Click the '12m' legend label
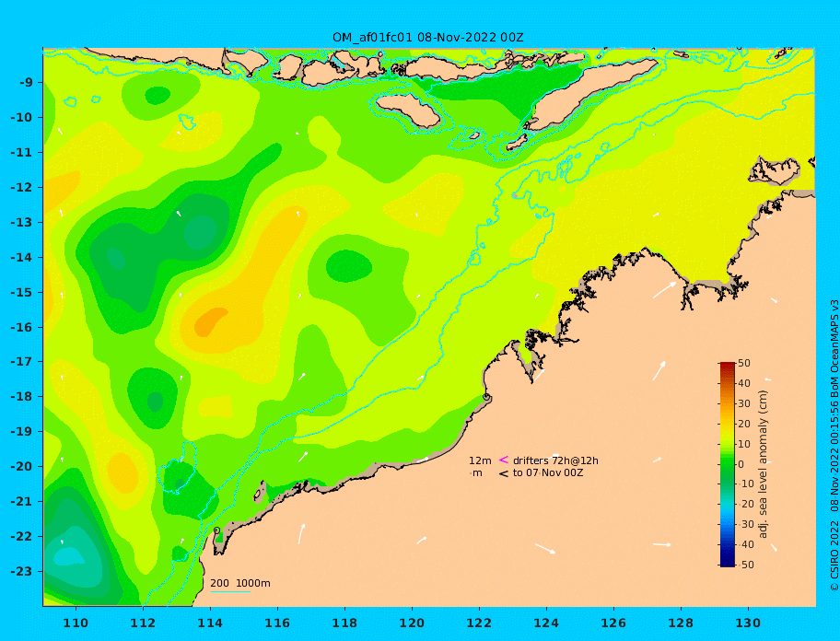 pos(480,460)
